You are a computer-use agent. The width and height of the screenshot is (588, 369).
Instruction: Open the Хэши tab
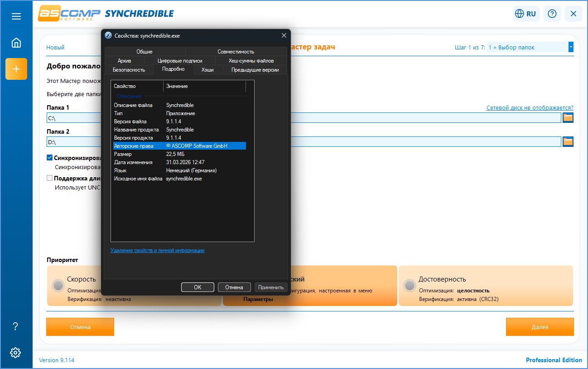208,70
